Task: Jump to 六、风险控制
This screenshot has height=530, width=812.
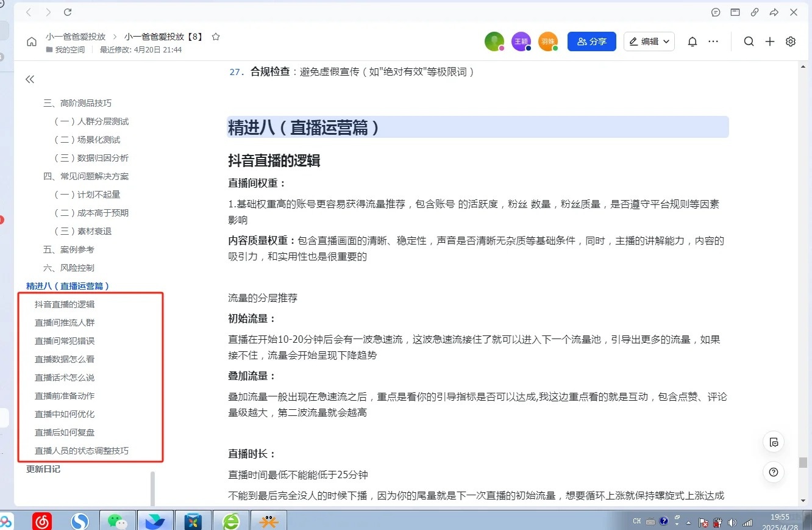Action: 69,268
